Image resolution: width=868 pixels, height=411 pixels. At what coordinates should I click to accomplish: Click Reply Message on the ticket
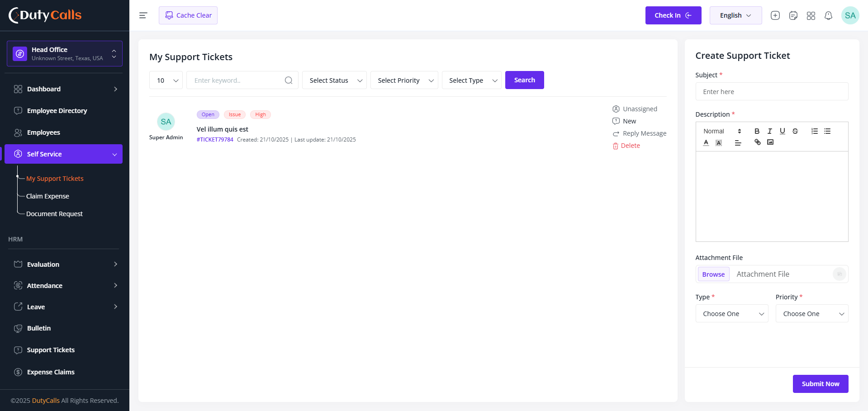(x=640, y=133)
